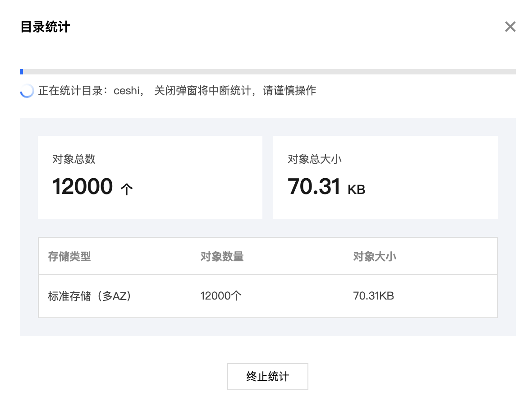The width and height of the screenshot is (532, 406).
Task: Click the 正在统计目录：ceshi status message
Action: (x=90, y=91)
